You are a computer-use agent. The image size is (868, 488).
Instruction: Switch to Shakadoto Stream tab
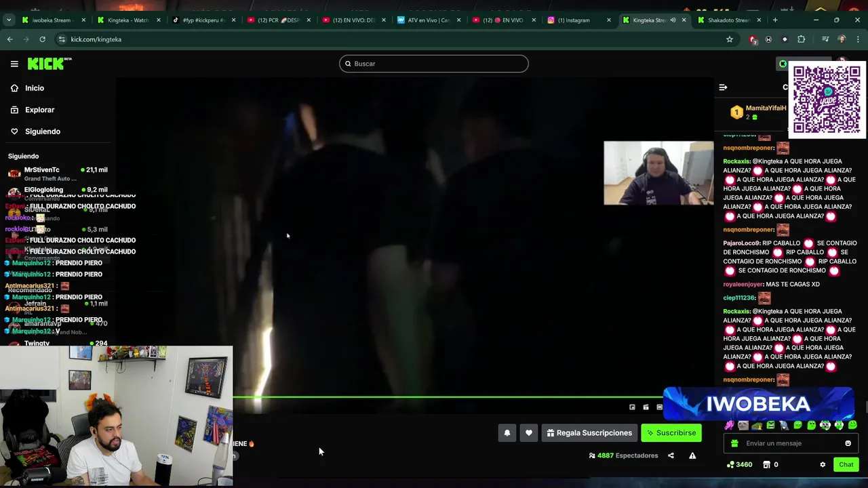click(728, 20)
